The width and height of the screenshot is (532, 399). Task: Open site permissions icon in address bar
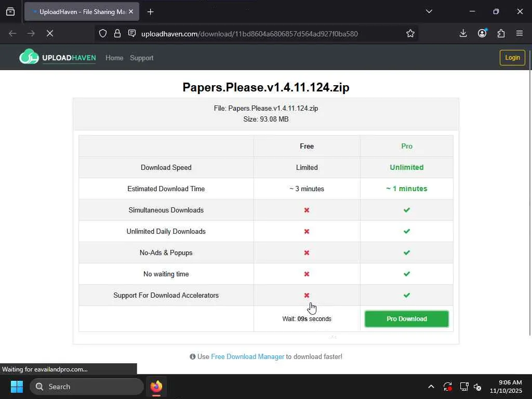click(x=132, y=33)
